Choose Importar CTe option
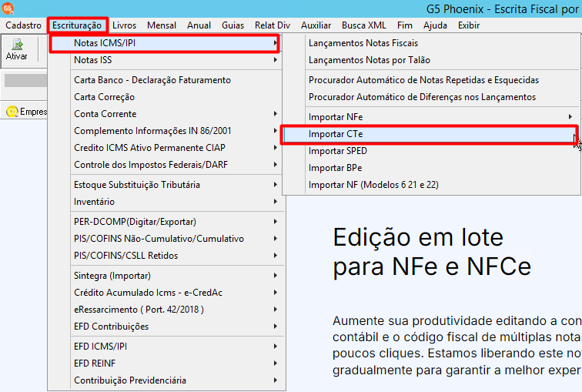The height and width of the screenshot is (392, 582). tap(430, 134)
